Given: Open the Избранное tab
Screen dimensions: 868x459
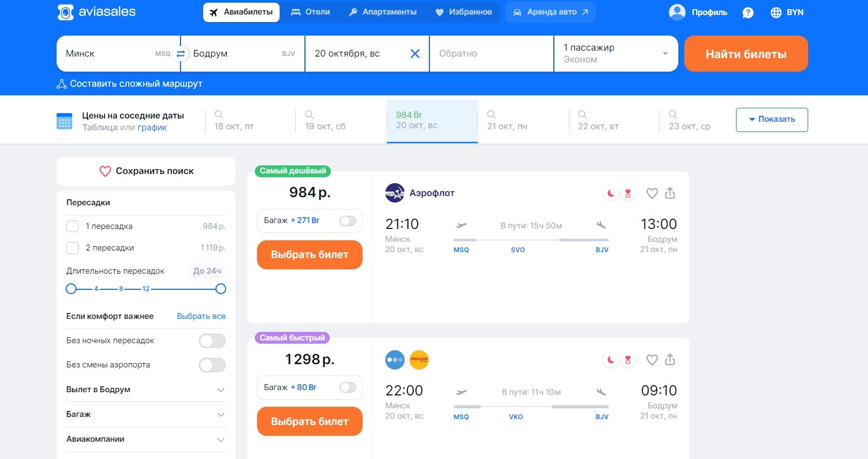Looking at the screenshot, I should [463, 12].
